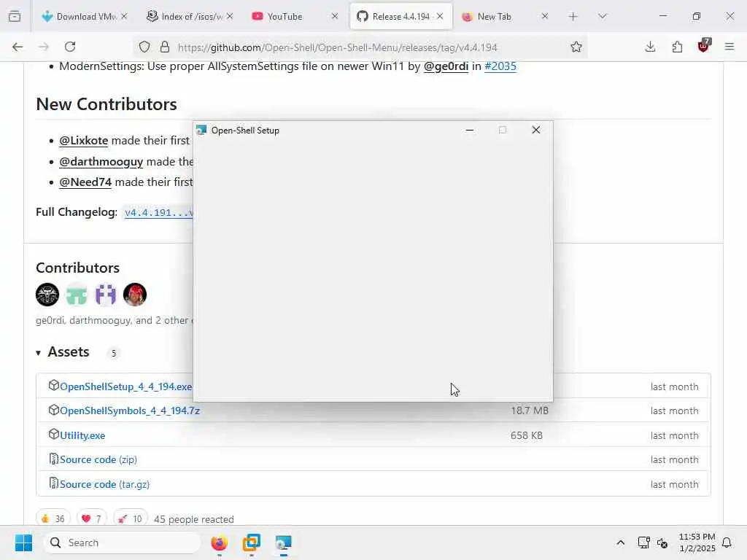Download OpenShellSetup_4_4_194.exe asset
The width and height of the screenshot is (747, 560).
(x=125, y=386)
